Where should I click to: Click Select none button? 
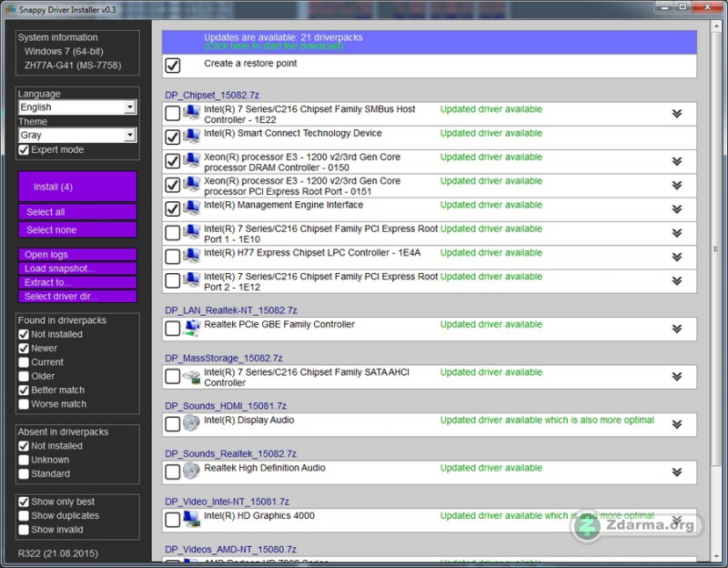(x=77, y=230)
